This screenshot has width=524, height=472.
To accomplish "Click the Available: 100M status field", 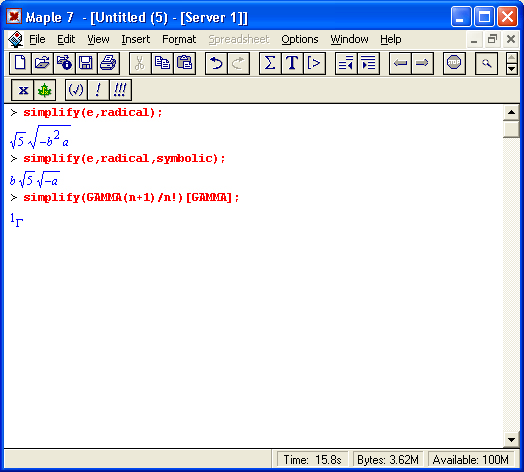I will (x=471, y=460).
